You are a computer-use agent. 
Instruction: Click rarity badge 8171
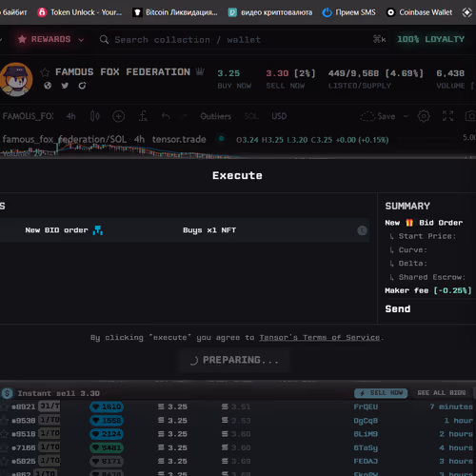[x=107, y=461]
